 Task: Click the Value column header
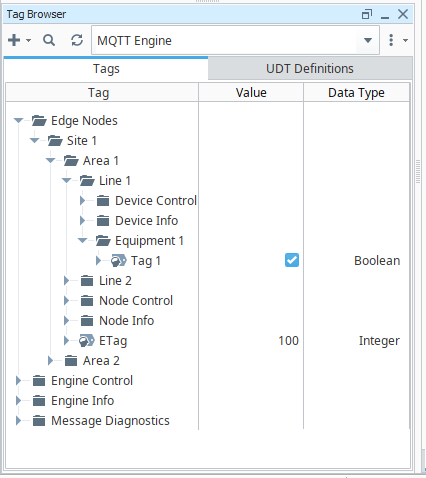click(x=251, y=93)
